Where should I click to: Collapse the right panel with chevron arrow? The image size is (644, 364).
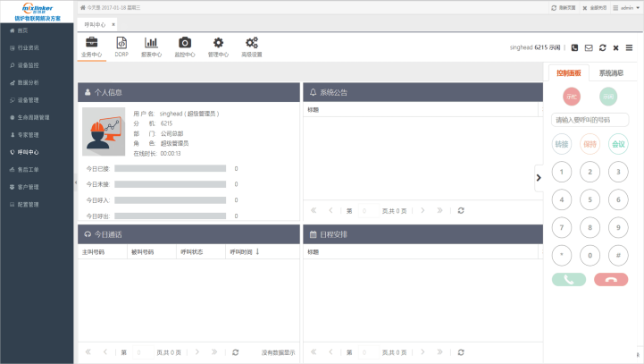[x=538, y=178]
